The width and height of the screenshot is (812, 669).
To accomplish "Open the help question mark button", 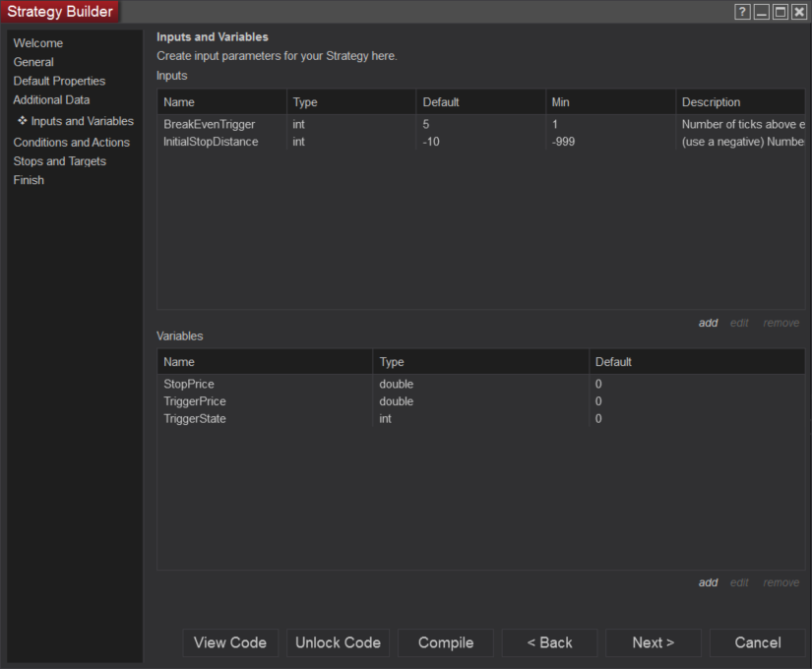I will click(x=742, y=12).
